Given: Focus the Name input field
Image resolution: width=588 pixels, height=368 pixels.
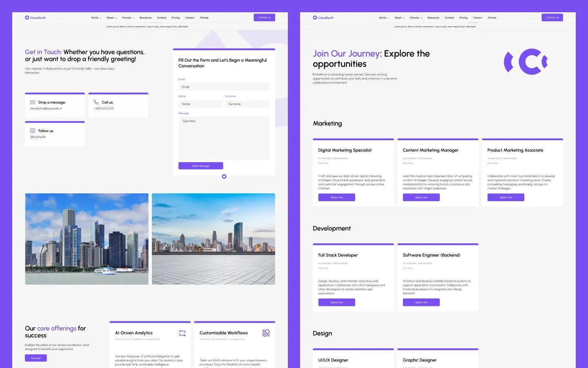Looking at the screenshot, I should [x=200, y=104].
